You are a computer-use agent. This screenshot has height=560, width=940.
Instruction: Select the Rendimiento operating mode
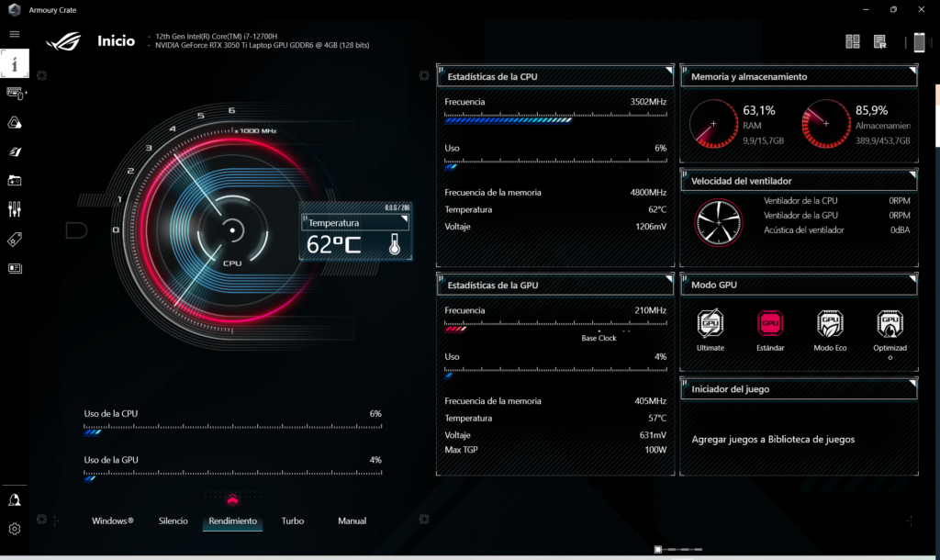pos(232,521)
